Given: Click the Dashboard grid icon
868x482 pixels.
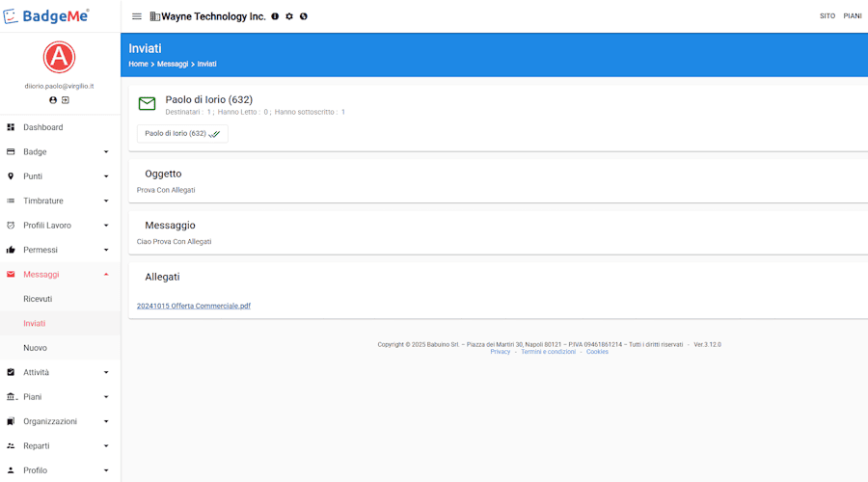Looking at the screenshot, I should tap(11, 127).
